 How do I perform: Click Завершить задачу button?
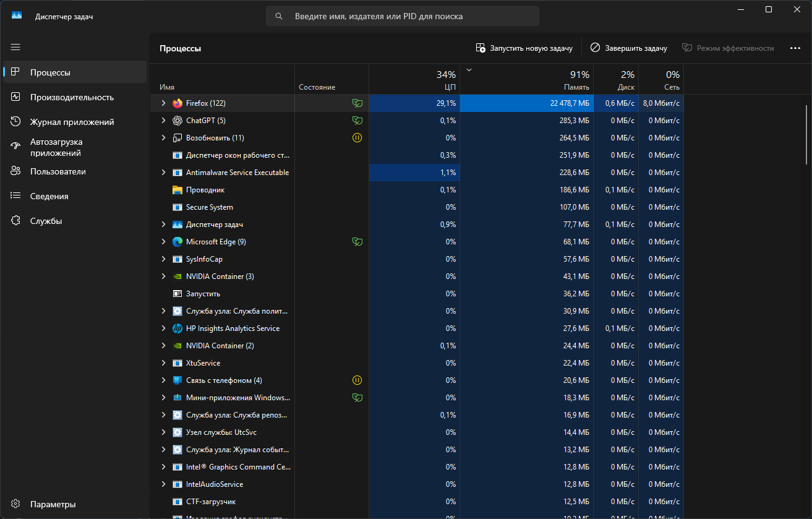(629, 48)
